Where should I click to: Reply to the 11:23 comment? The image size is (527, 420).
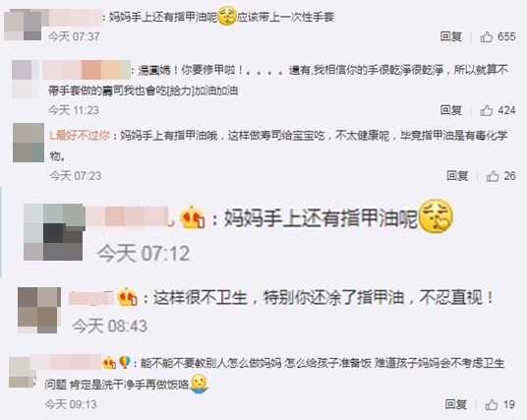click(x=451, y=110)
